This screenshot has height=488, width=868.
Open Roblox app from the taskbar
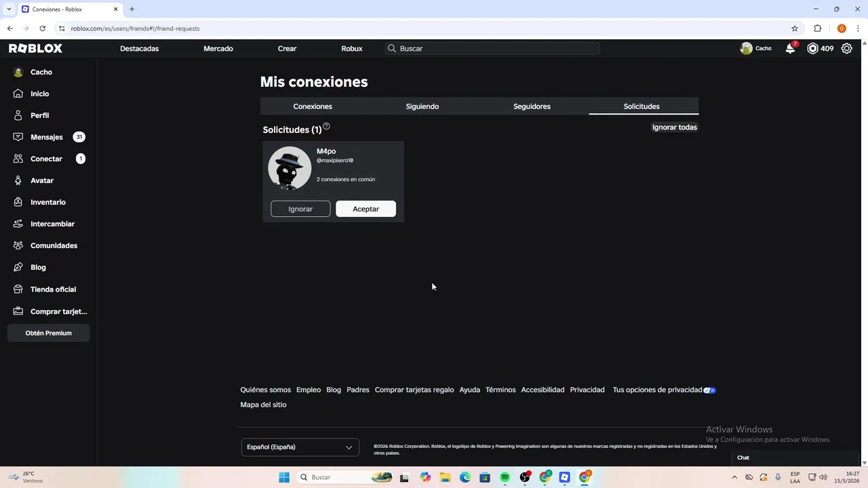pos(564,477)
